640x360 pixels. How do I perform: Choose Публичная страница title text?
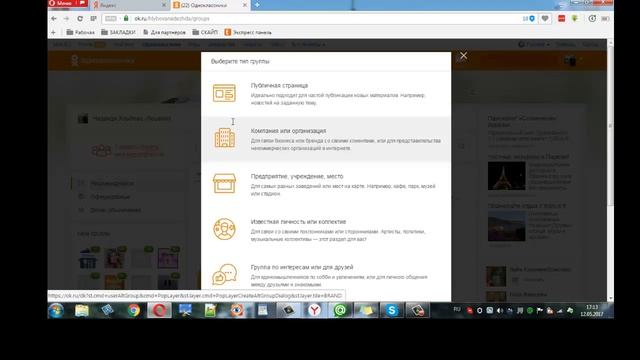tap(279, 86)
